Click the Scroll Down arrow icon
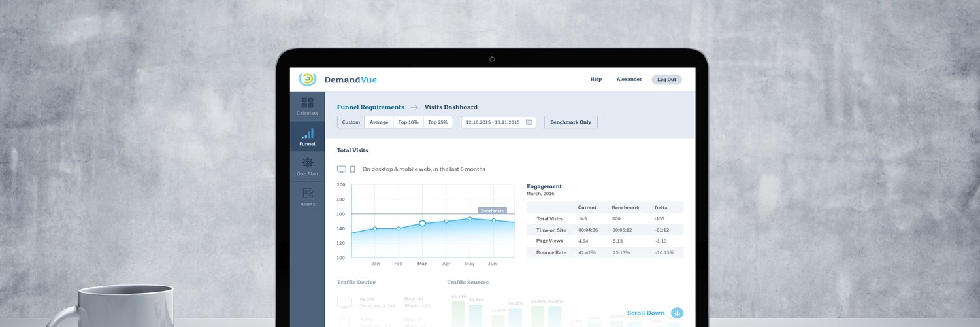This screenshot has height=327, width=980. (677, 313)
